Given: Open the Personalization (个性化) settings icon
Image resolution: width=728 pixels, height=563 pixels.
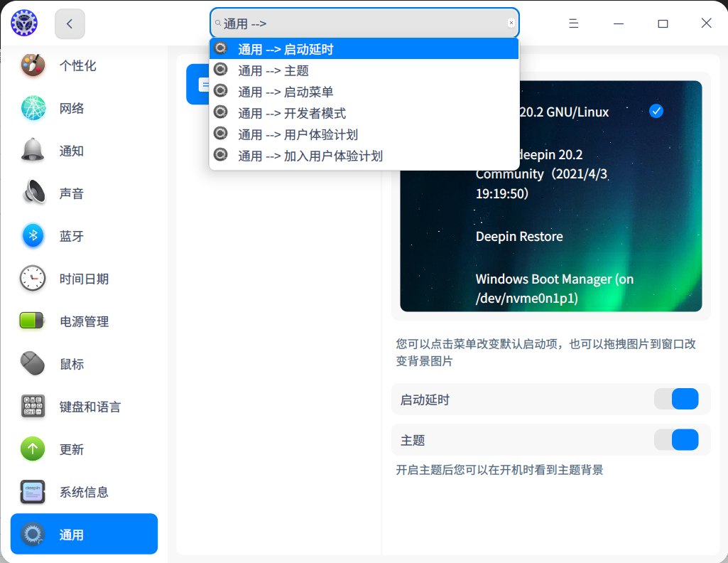Looking at the screenshot, I should (x=33, y=65).
